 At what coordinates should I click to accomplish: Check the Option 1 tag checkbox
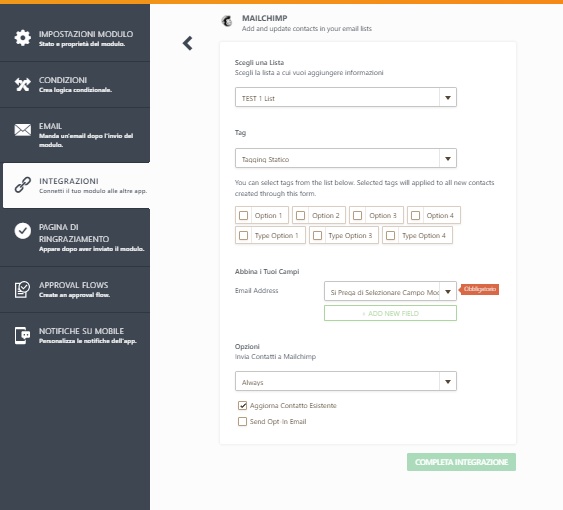243,215
